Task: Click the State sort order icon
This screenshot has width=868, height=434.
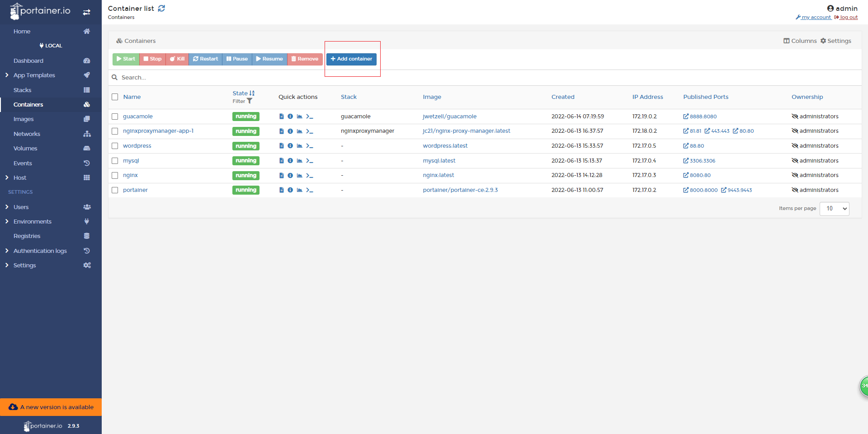Action: pyautogui.click(x=252, y=93)
